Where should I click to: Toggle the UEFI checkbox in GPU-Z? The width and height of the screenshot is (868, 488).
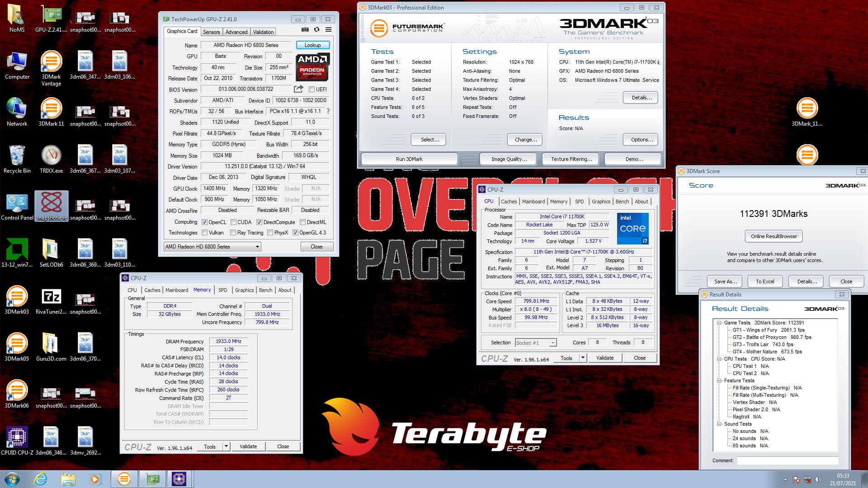311,89
